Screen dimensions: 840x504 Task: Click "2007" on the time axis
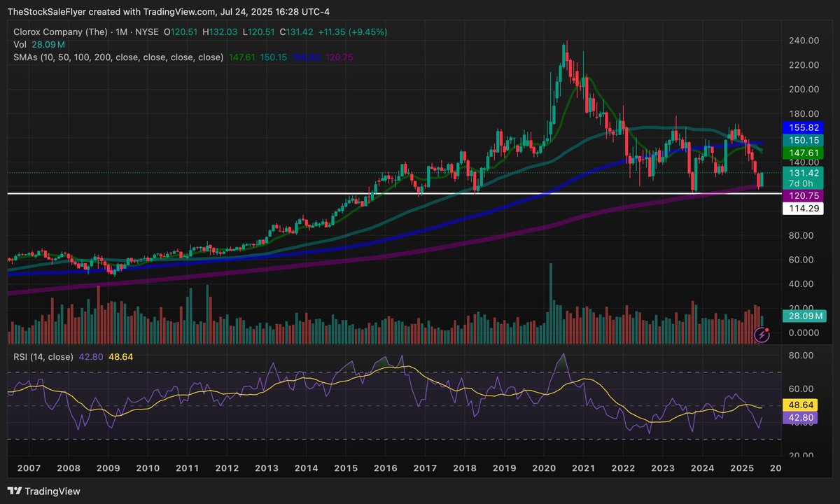pyautogui.click(x=27, y=468)
